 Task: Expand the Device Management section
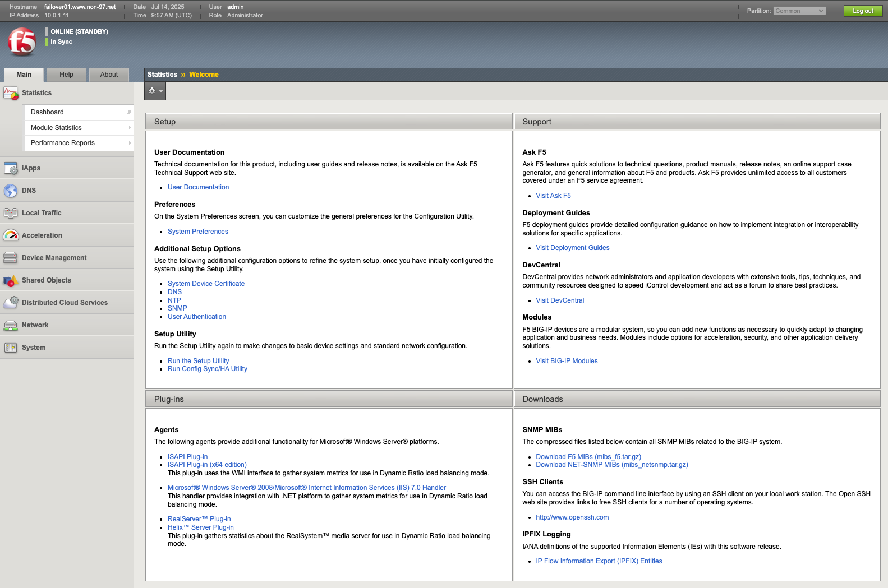[67, 258]
